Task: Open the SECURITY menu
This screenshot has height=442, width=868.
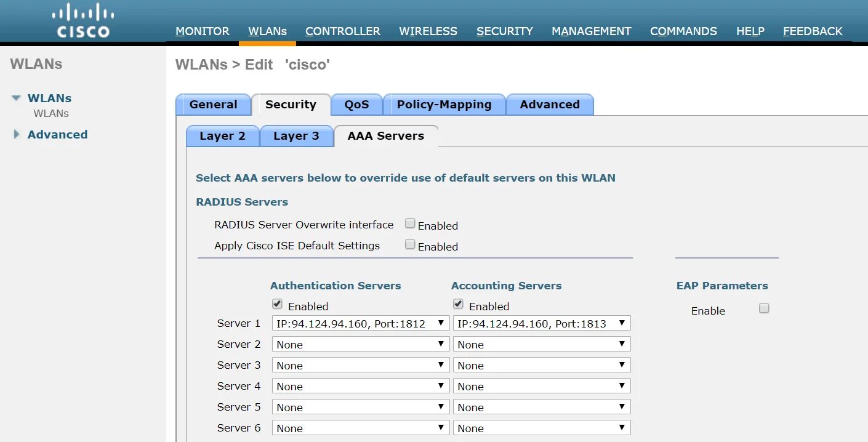Action: (504, 31)
